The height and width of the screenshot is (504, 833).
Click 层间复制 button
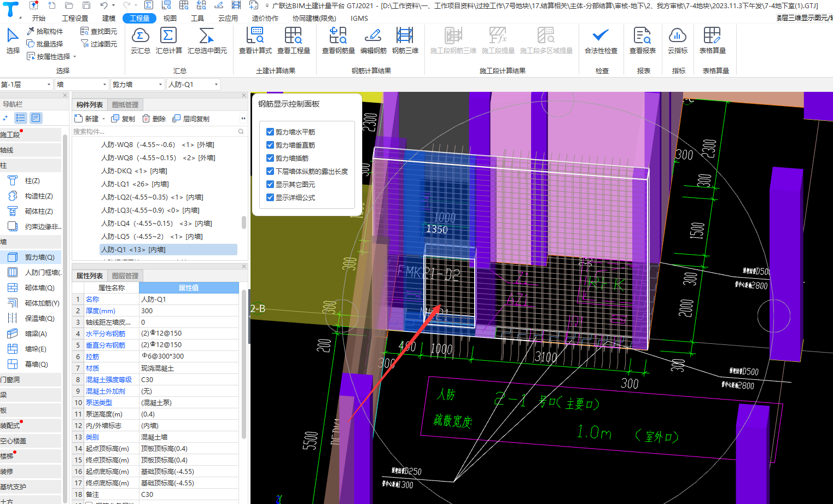(191, 119)
